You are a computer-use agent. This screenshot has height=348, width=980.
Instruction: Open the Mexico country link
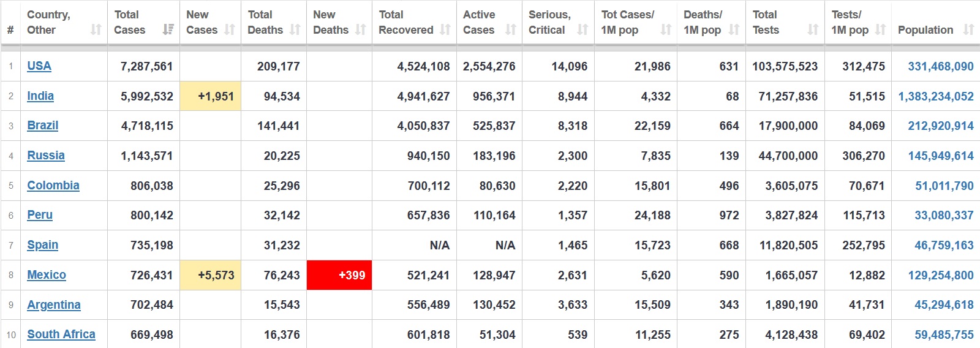(x=47, y=275)
